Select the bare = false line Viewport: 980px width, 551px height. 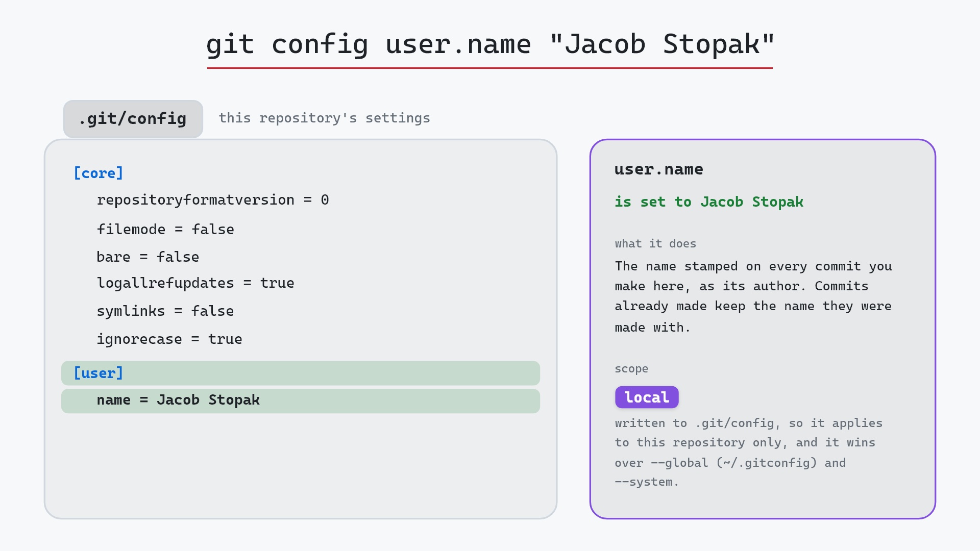148,257
